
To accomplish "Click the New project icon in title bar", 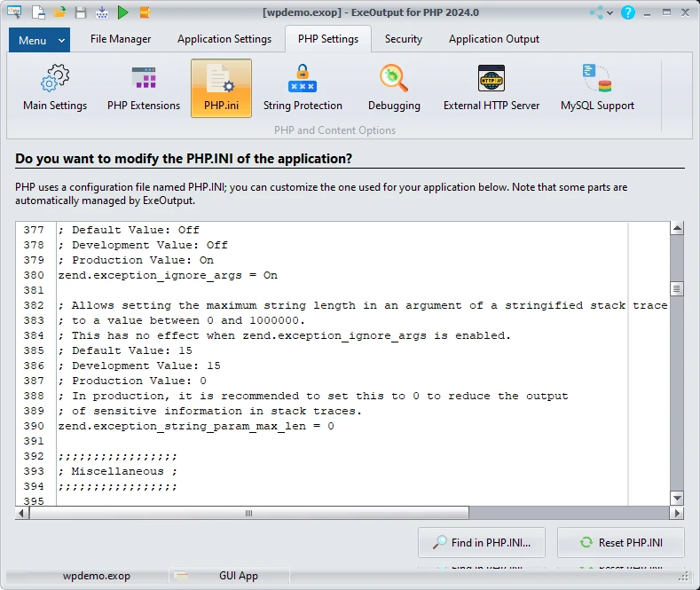I will [x=38, y=12].
